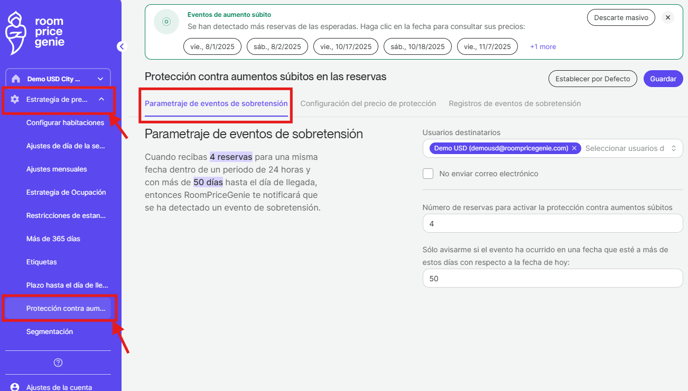The image size is (688, 391).
Task: Select the sáb., 8/2/2025 date chip
Action: tap(277, 47)
